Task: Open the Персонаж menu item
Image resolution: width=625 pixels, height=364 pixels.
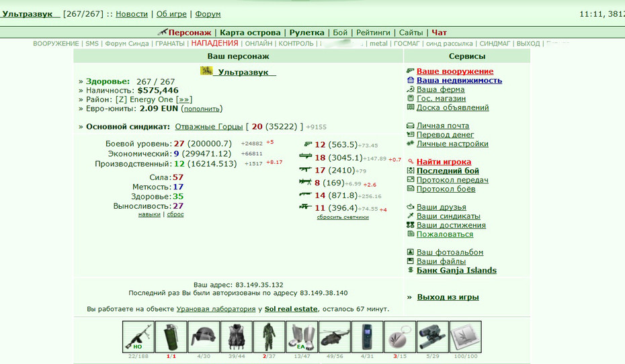Action: point(190,33)
